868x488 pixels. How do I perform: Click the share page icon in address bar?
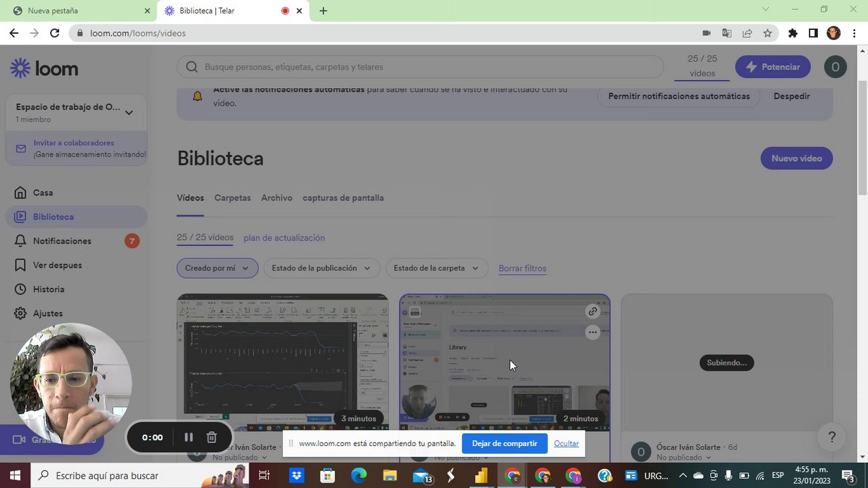point(747,33)
